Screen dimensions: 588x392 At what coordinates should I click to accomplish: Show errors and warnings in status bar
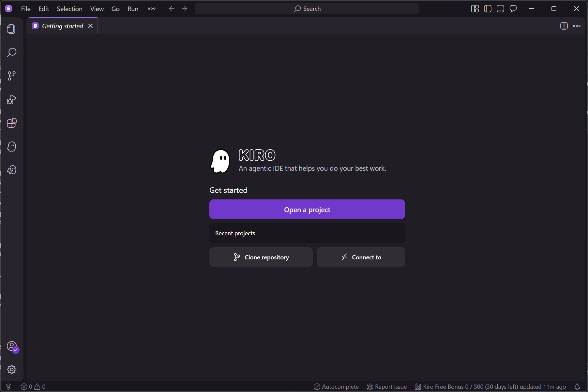(x=33, y=387)
